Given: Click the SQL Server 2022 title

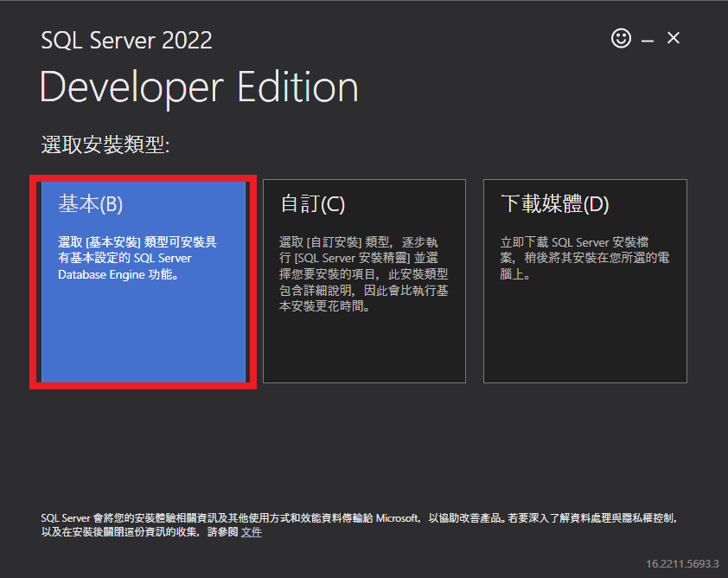Looking at the screenshot, I should click(x=126, y=40).
